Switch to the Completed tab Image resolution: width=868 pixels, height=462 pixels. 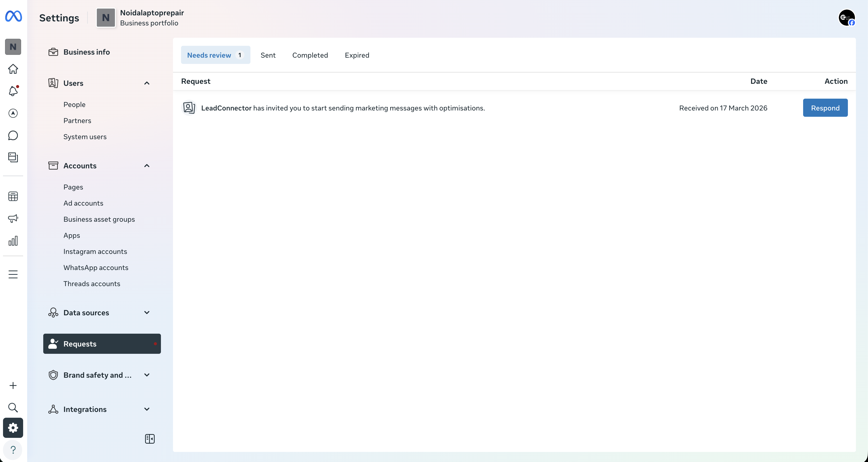tap(310, 55)
